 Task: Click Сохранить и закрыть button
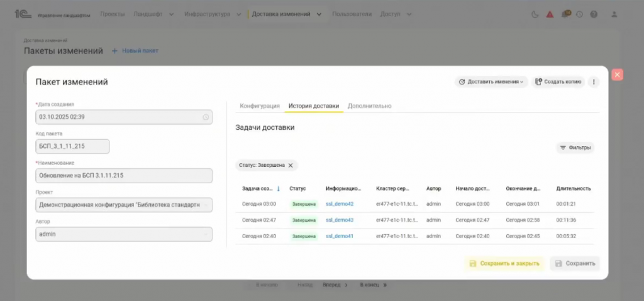504,264
